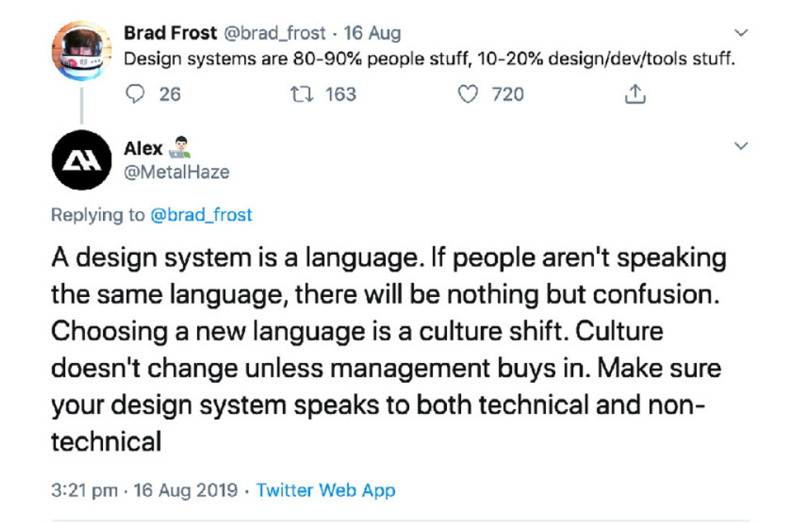Click the share upload icon
The width and height of the screenshot is (812, 523).
click(x=634, y=94)
